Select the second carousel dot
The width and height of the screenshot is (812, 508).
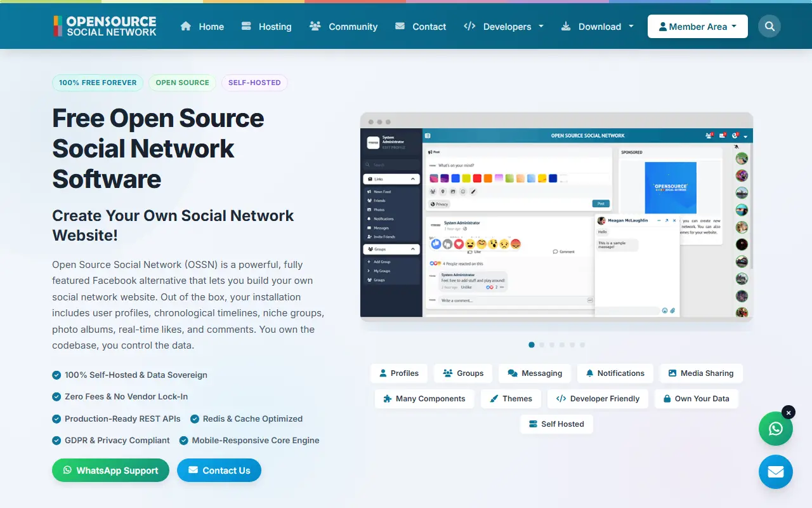[x=542, y=345]
